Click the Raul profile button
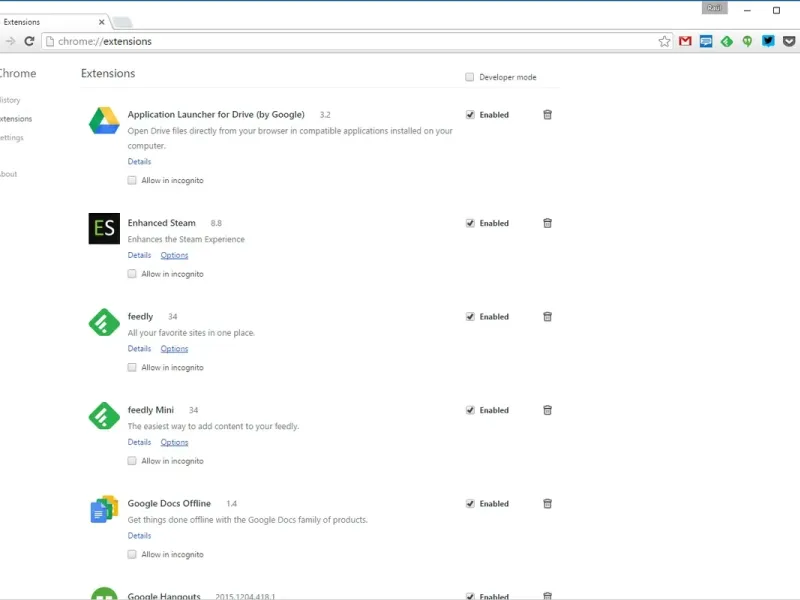 pos(714,8)
